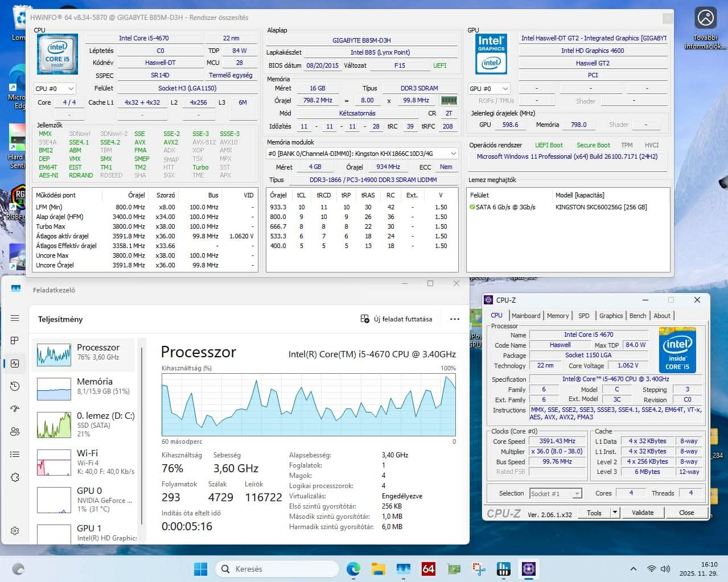Click 933.3 row in memory timings table
Image resolution: width=728 pixels, height=582 pixels.
click(x=361, y=207)
